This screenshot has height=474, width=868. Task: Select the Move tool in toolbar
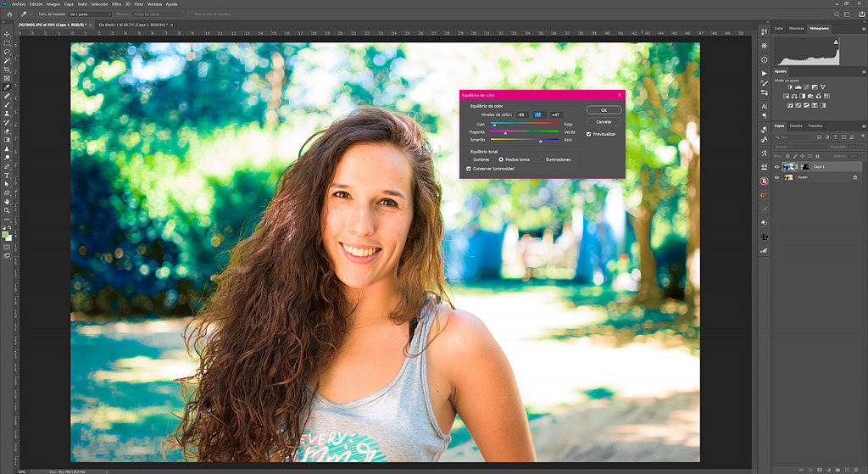[x=7, y=33]
